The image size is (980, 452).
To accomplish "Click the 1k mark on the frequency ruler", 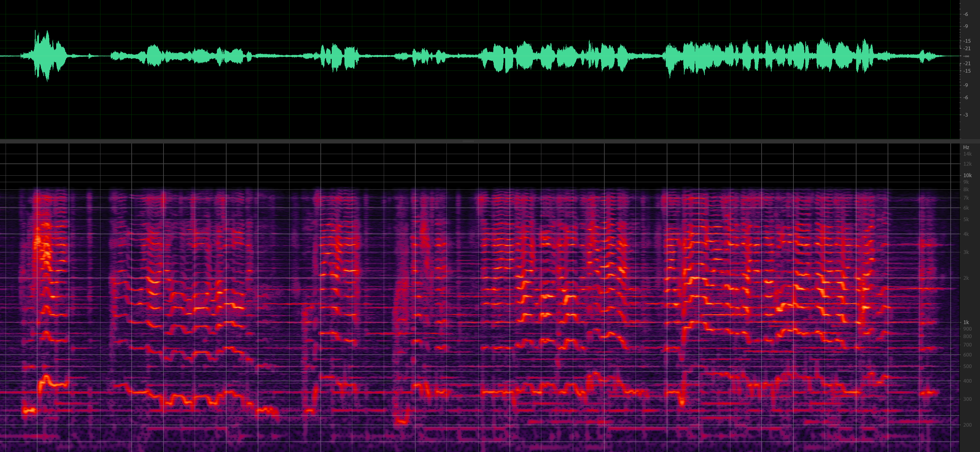I will (966, 322).
